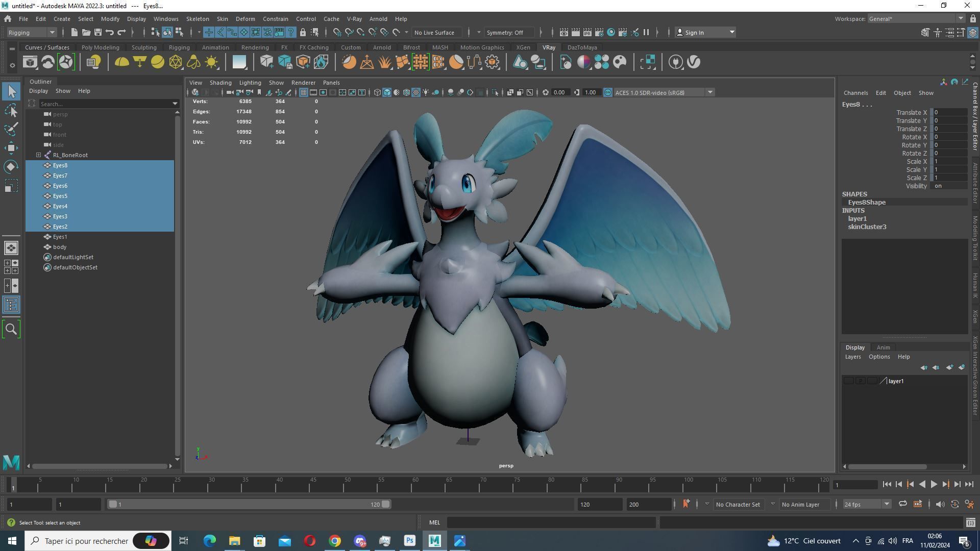Image resolution: width=980 pixels, height=551 pixels.
Task: Click the playback range slider bar
Action: click(249, 504)
